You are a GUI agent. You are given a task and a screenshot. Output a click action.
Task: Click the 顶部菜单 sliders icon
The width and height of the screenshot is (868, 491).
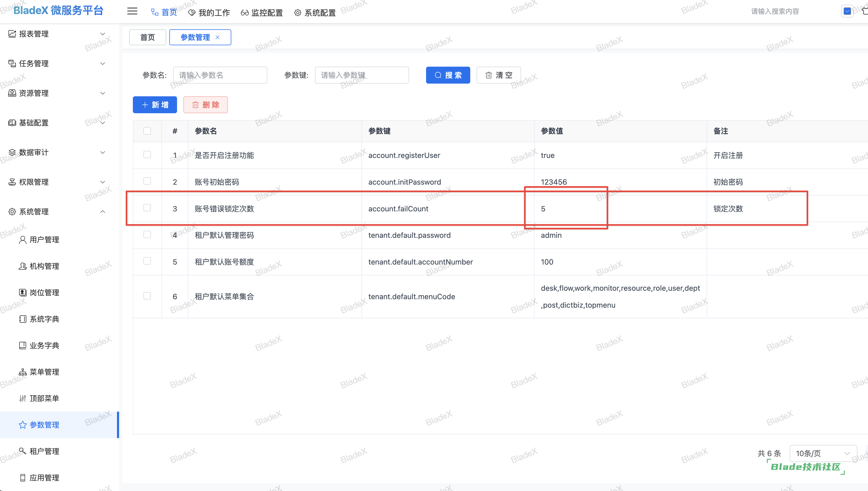click(x=22, y=398)
